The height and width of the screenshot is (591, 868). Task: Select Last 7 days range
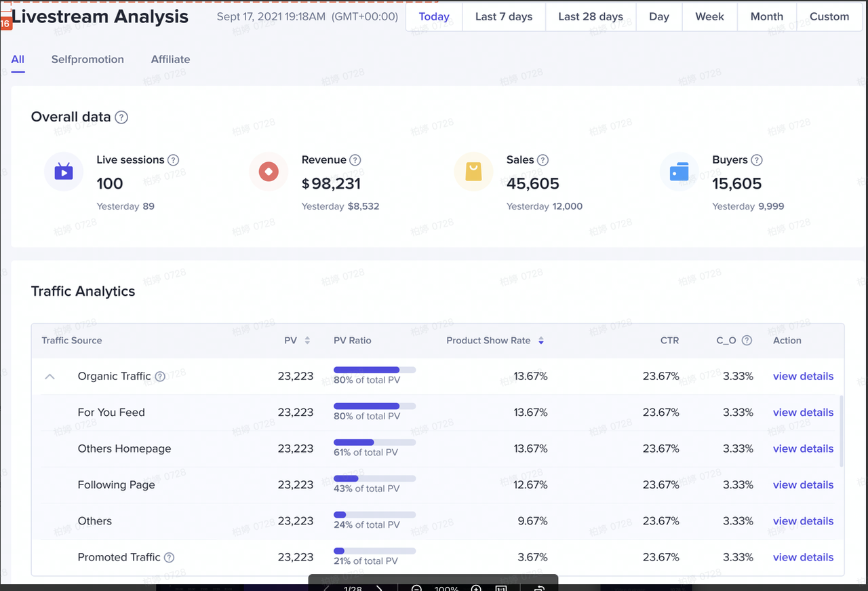[x=504, y=17]
